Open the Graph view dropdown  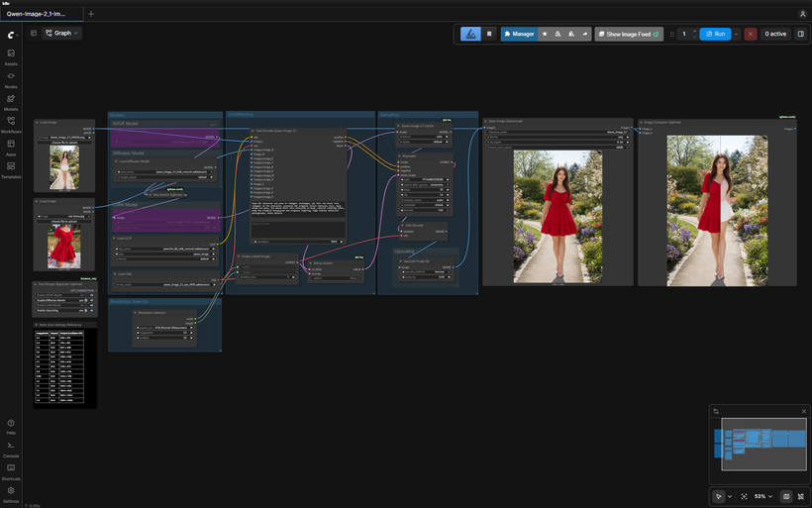(61, 33)
